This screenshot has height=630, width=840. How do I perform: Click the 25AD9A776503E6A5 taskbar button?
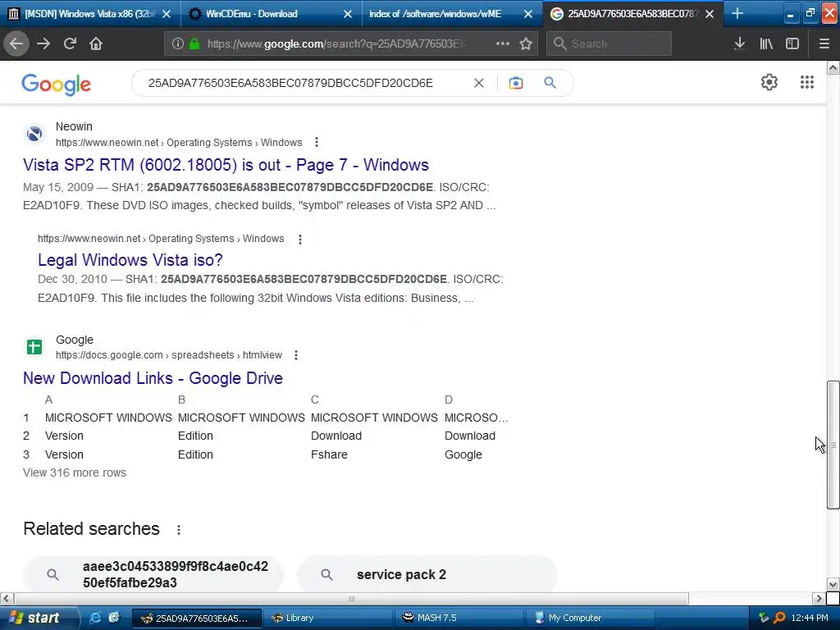tap(197, 618)
